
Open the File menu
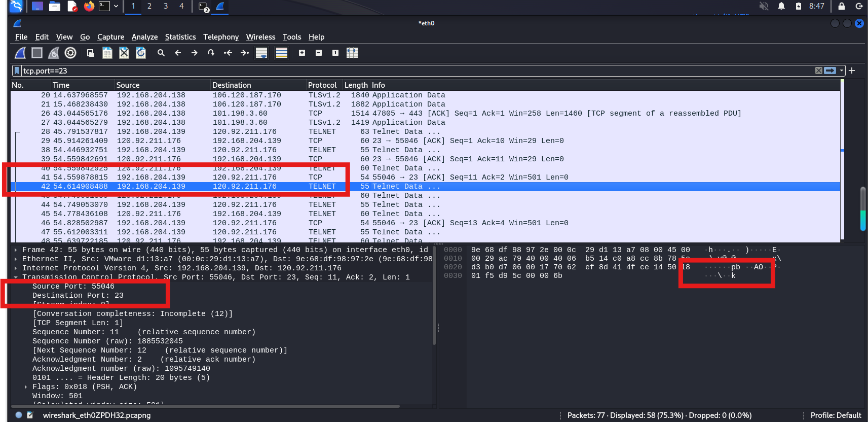pos(21,37)
